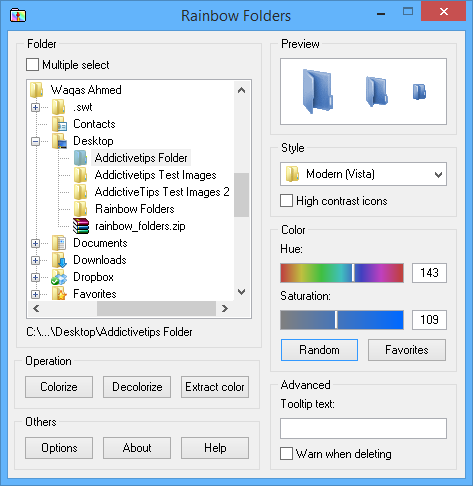The height and width of the screenshot is (486, 473).
Task: Open the Modern (Vista) style dropdown
Action: pyautogui.click(x=363, y=174)
